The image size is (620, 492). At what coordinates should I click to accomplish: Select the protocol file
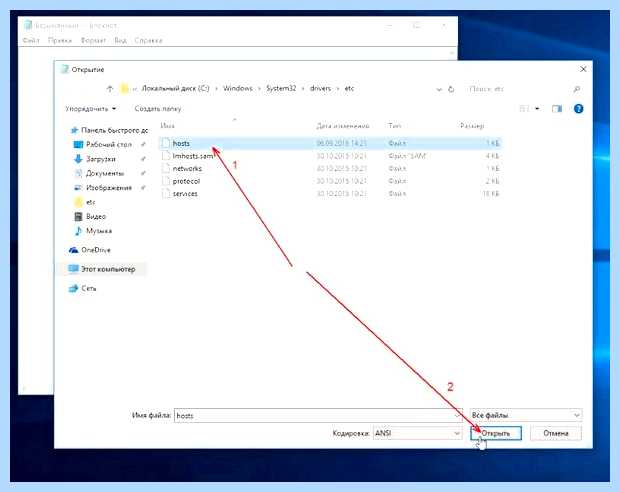click(331, 181)
